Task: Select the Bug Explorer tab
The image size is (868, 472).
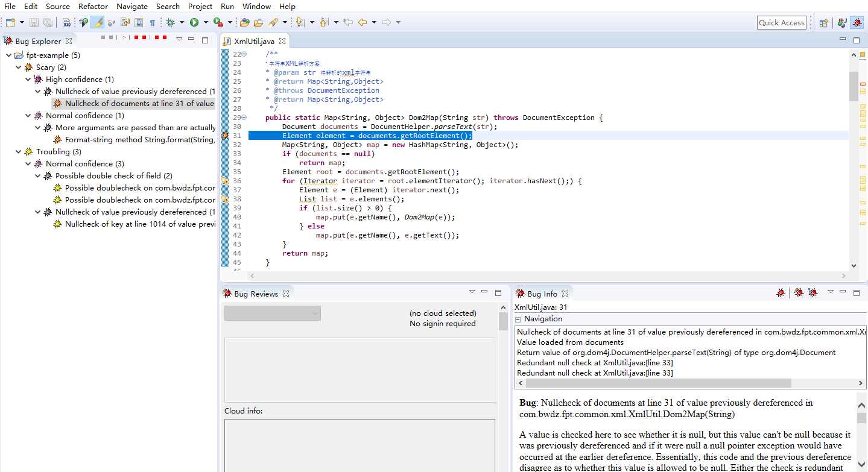Action: click(38, 41)
